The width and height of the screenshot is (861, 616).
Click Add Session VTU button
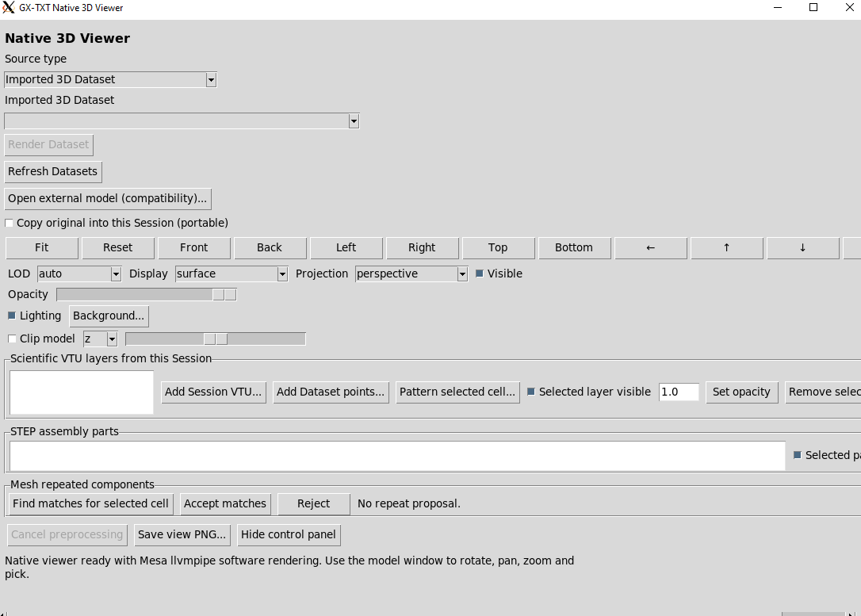point(213,392)
